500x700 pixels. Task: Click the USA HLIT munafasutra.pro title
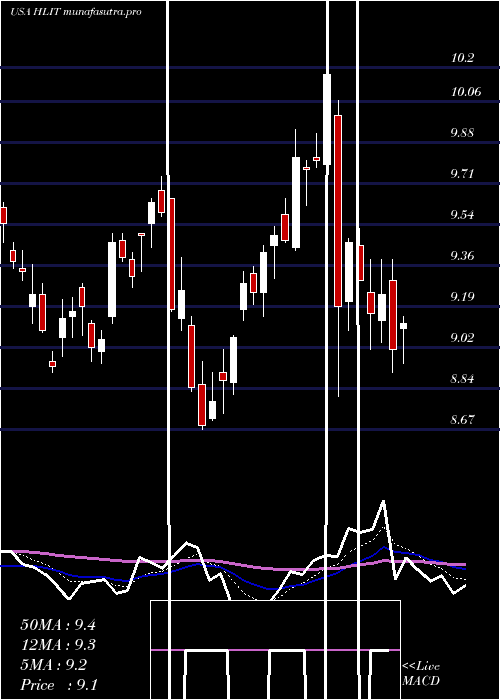76,12
